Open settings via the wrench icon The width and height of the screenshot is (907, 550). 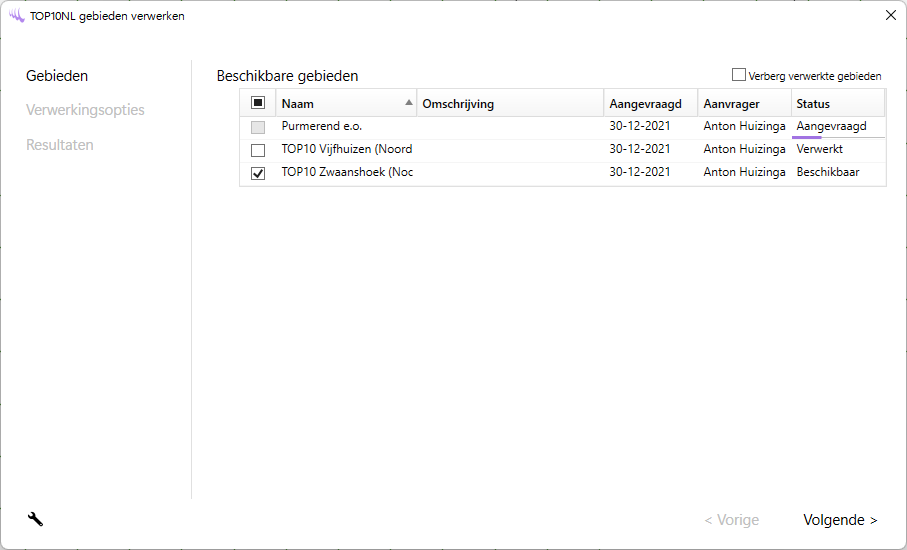(x=35, y=519)
